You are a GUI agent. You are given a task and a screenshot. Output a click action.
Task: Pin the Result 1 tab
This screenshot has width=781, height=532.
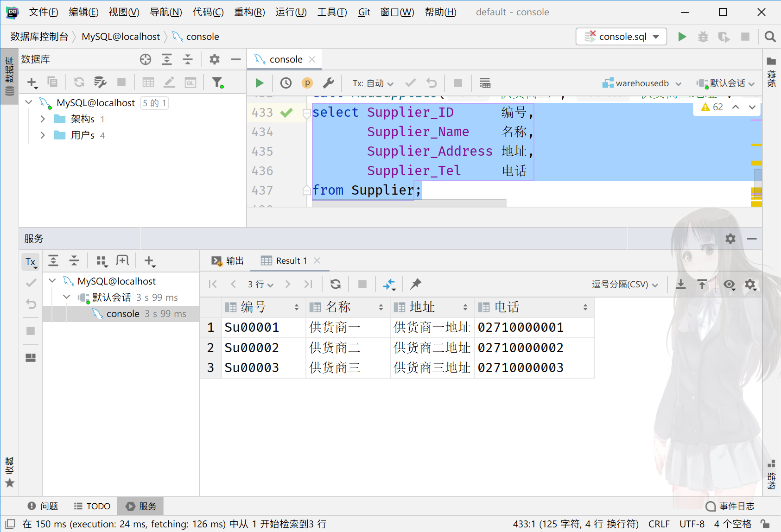[416, 284]
